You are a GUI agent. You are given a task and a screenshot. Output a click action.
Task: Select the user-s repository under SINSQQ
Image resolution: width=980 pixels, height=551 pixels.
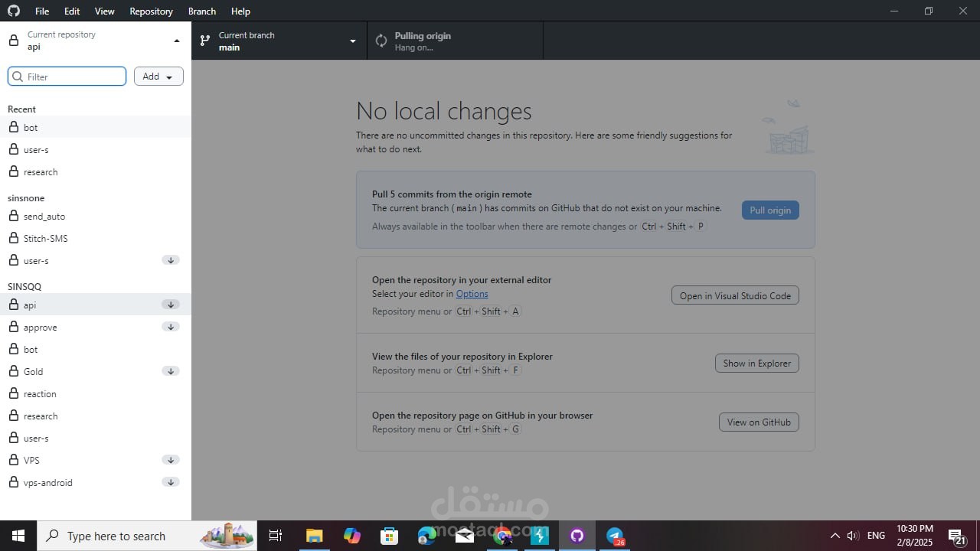(x=96, y=439)
